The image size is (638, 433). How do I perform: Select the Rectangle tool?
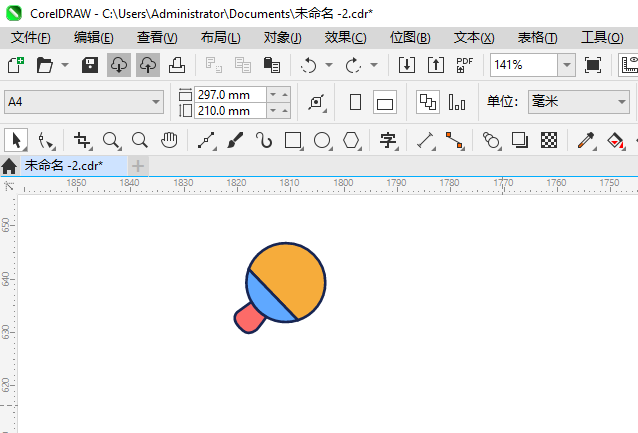coord(294,141)
